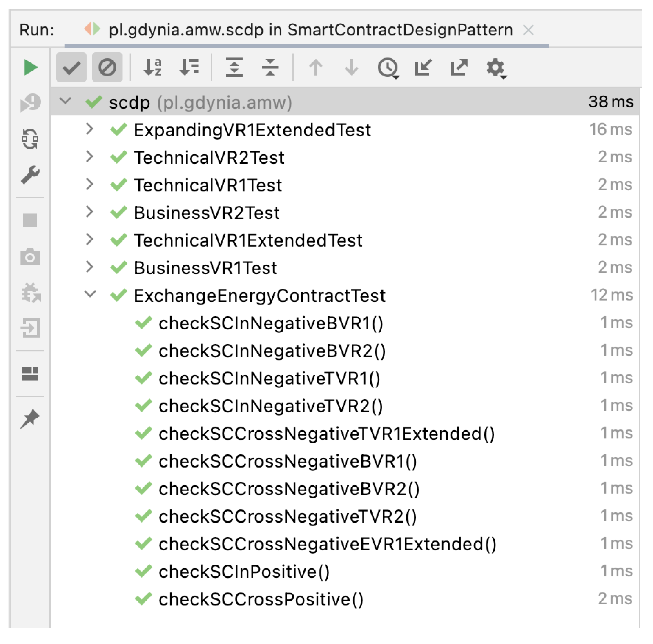Click Toggle auto-test icon in sidebar
The width and height of the screenshot is (653, 644).
coord(30,139)
